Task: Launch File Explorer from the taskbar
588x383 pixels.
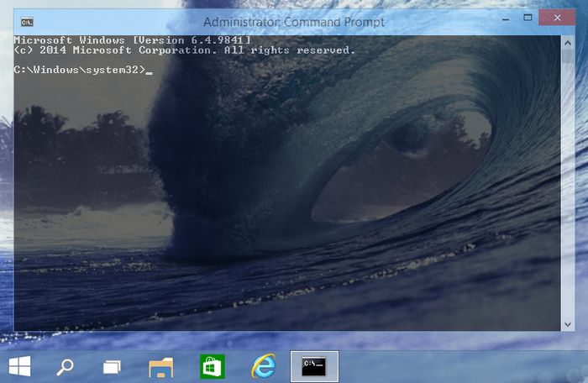Action: click(160, 366)
